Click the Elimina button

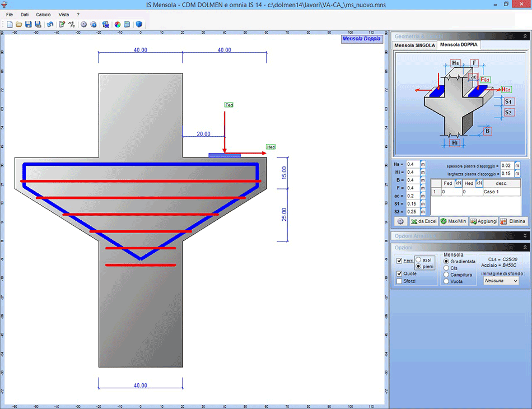click(x=514, y=221)
